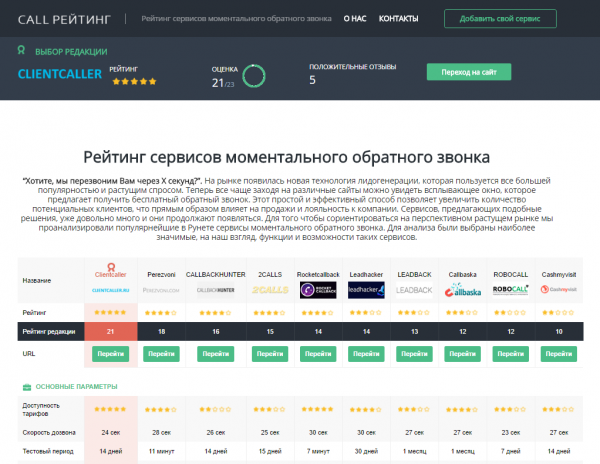Click the ОСНОВНЫЕ ПАРАМЕТРЫ section heading
Screen dimensions: 600x464
click(x=77, y=387)
